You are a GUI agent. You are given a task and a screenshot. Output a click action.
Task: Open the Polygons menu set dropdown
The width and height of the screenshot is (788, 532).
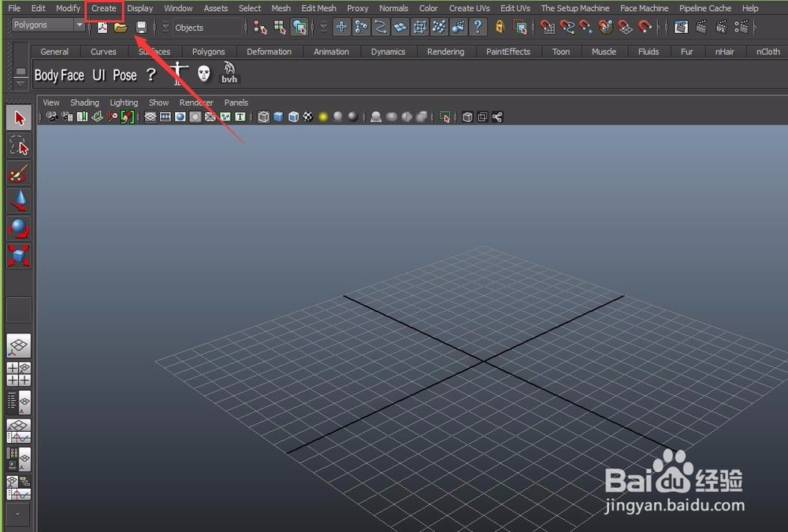(x=48, y=24)
